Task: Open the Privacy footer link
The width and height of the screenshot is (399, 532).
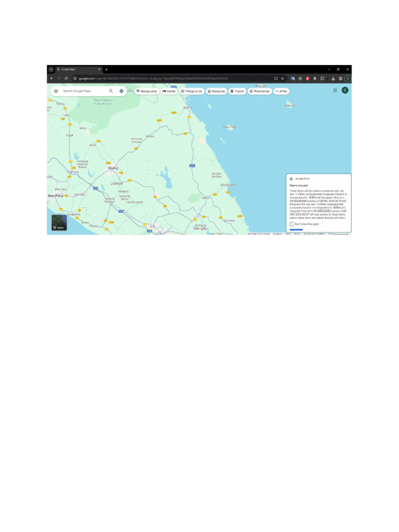Action: 297,234
